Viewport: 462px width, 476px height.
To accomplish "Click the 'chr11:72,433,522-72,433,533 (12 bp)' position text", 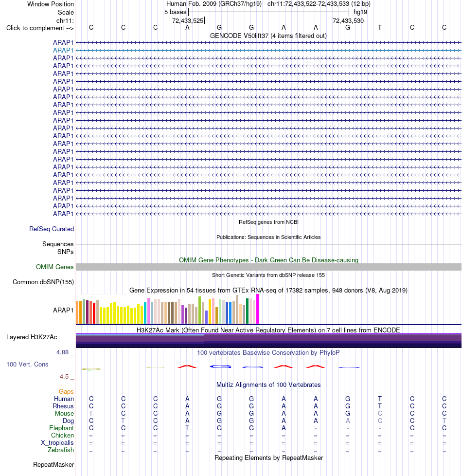I will 319,4.
